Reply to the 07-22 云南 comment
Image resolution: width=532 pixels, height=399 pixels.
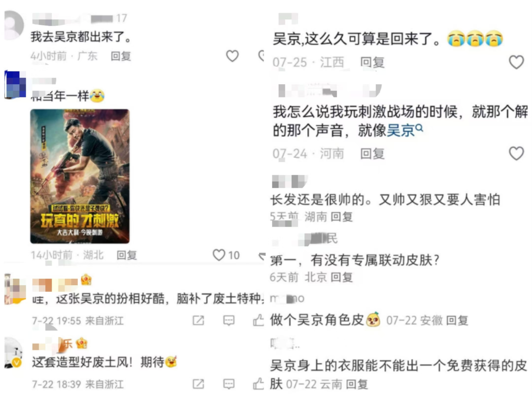click(357, 384)
